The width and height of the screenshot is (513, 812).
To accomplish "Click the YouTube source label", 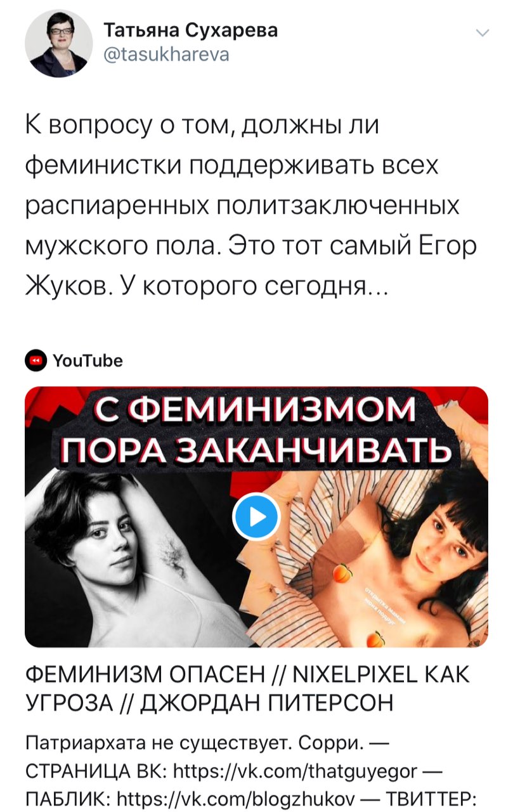I will point(88,361).
